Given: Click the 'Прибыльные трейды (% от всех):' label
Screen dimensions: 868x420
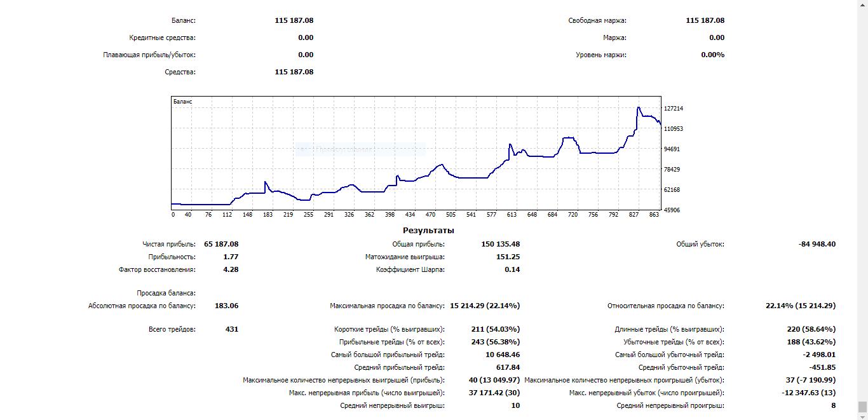Looking at the screenshot, I should (392, 342).
